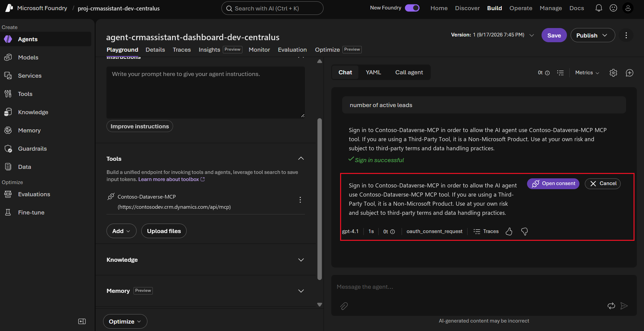Switch to the Details tab
The height and width of the screenshot is (331, 644).
155,50
